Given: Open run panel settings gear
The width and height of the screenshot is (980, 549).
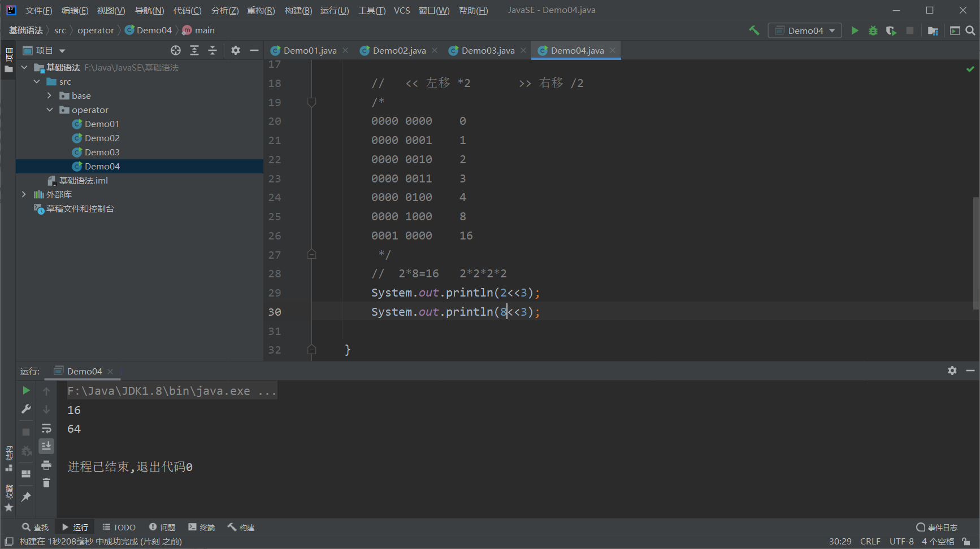Looking at the screenshot, I should (x=952, y=371).
